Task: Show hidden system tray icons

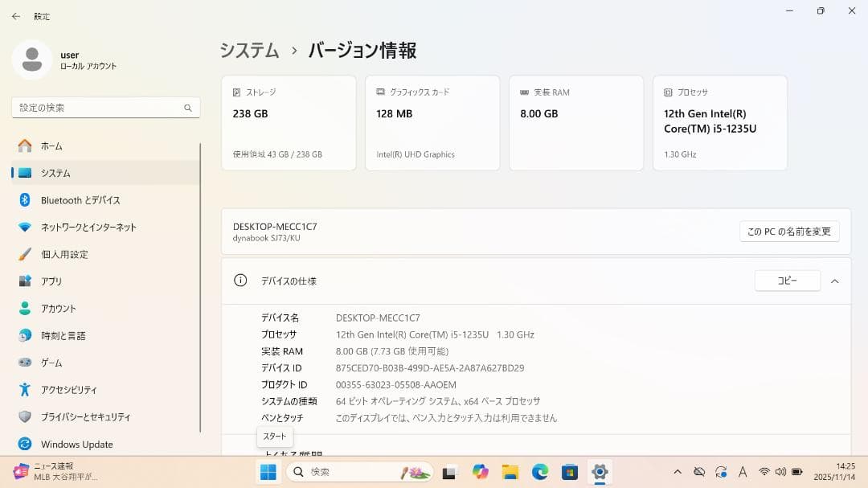Action: [x=676, y=472]
